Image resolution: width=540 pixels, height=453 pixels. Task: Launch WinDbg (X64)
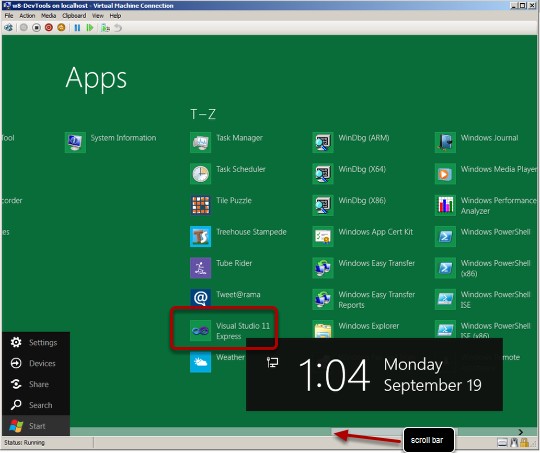coord(349,173)
